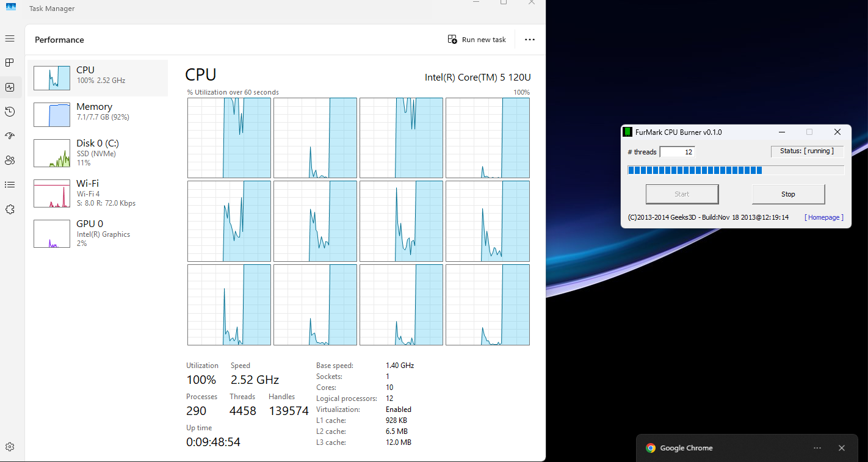Open the App history page icon

point(10,112)
